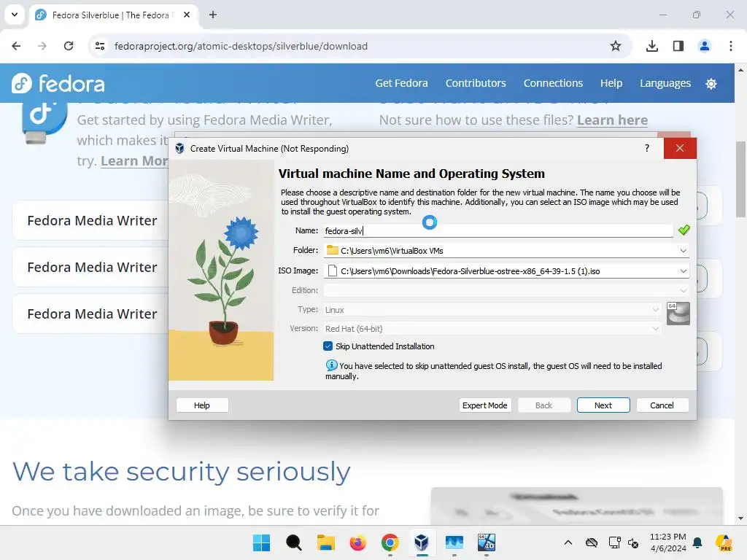747x560 pixels.
Task: Switch to Expert Mode
Action: [x=484, y=405]
